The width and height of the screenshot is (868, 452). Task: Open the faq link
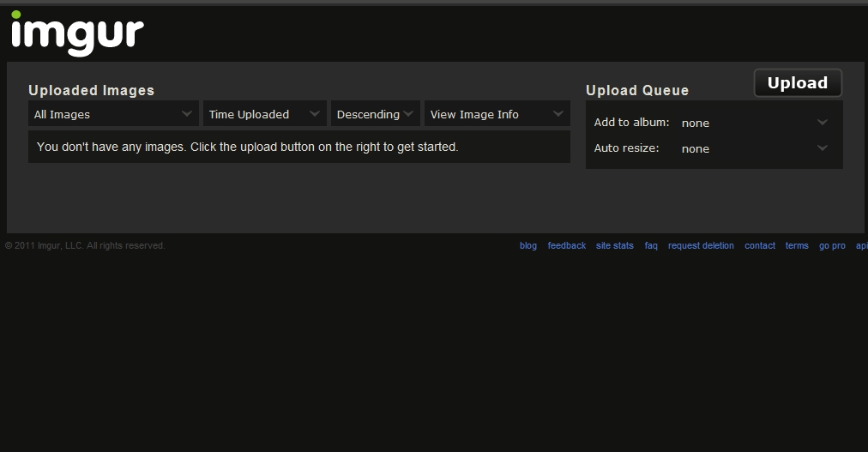coord(651,245)
